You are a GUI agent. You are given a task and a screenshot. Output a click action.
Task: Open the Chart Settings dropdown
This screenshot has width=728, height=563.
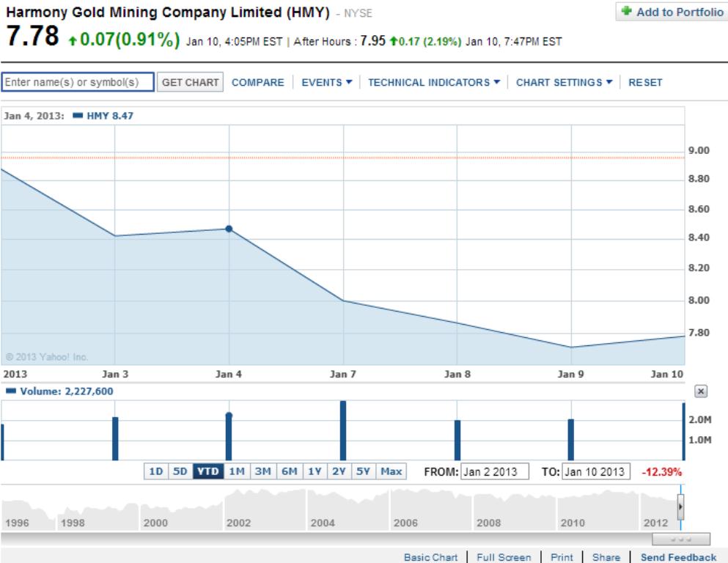coord(564,83)
